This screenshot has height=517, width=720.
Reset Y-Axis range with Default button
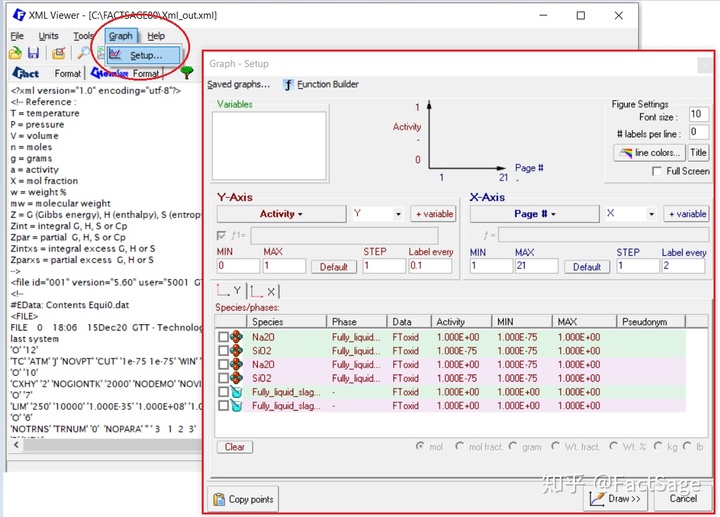click(x=334, y=267)
